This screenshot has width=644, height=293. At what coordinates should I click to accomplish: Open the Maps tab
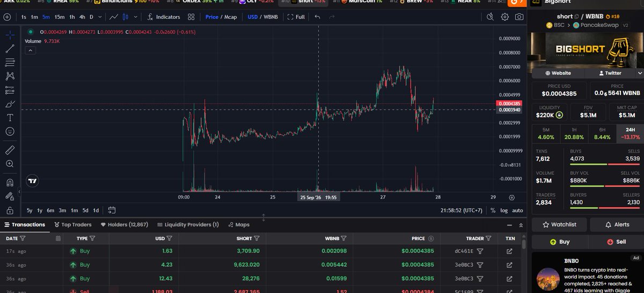(x=238, y=224)
